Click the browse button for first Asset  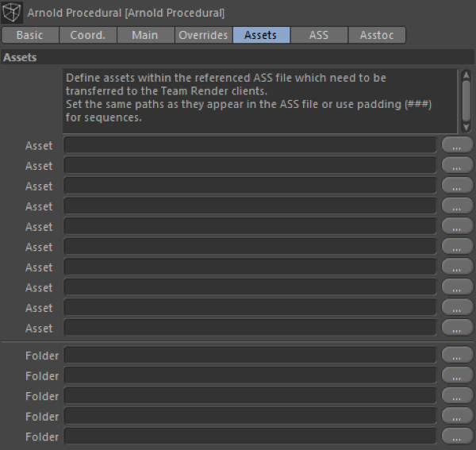click(457, 145)
